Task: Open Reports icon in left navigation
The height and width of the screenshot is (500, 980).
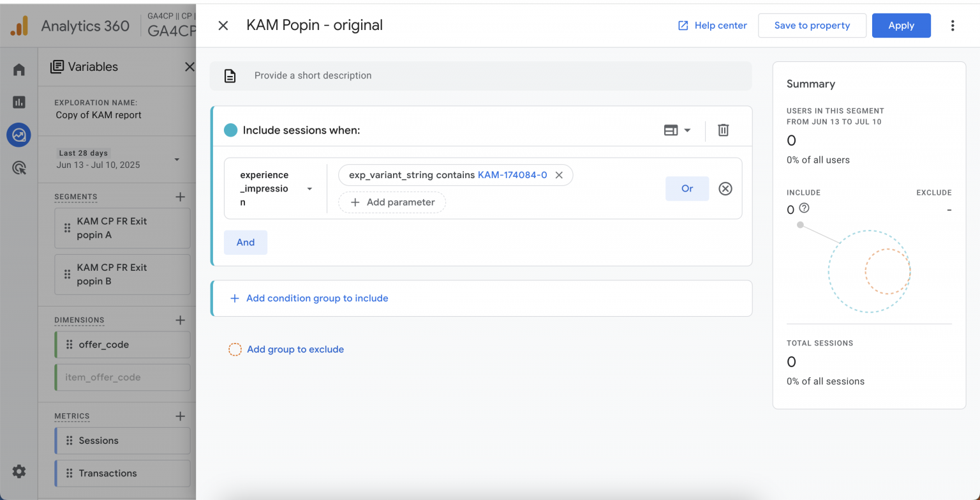Action: 19,102
